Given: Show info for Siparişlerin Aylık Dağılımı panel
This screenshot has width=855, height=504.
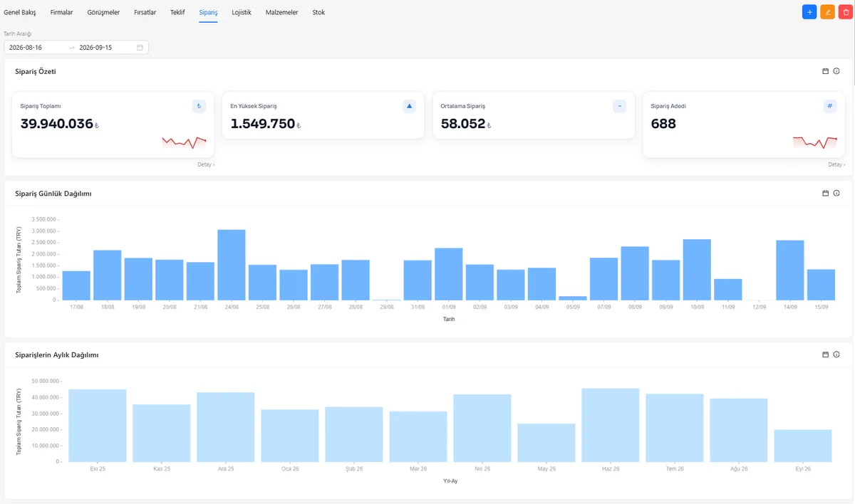Looking at the screenshot, I should point(836,355).
